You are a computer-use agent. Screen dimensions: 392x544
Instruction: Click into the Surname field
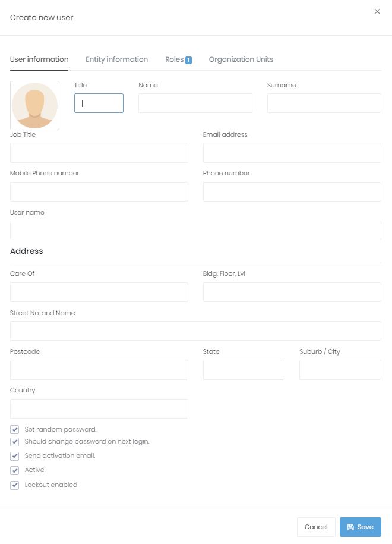(x=324, y=103)
